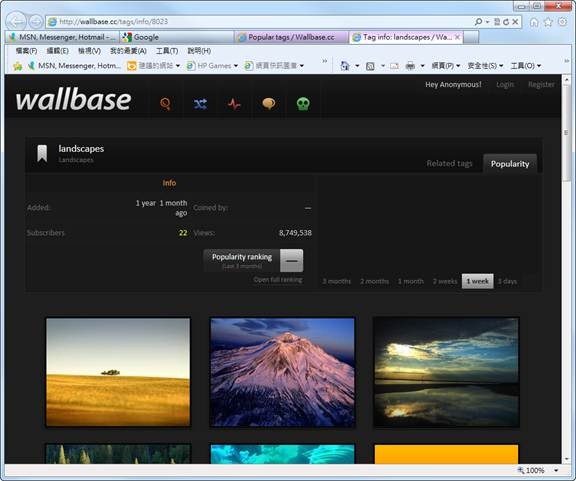Toggle Compatibility View icon in address bar
This screenshot has height=481, width=576.
click(497, 22)
